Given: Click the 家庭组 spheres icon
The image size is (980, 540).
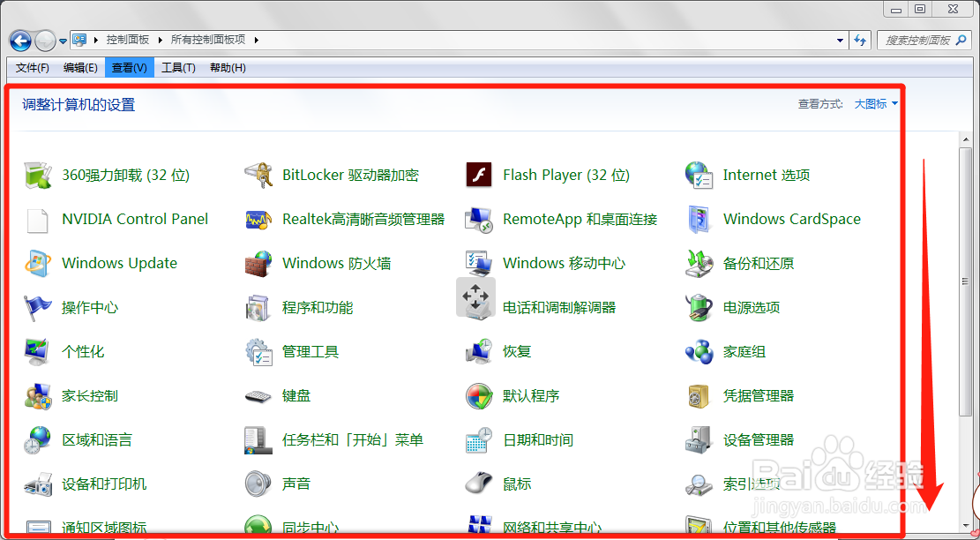Looking at the screenshot, I should click(699, 352).
